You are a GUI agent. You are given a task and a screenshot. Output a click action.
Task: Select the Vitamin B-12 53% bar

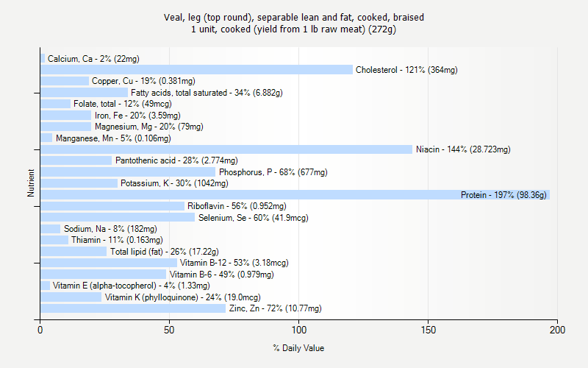click(109, 263)
